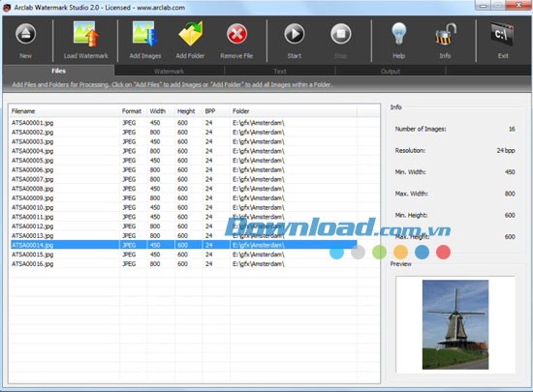533x392 pixels.
Task: Click the Min. Width value 450
Action: [x=510, y=172]
